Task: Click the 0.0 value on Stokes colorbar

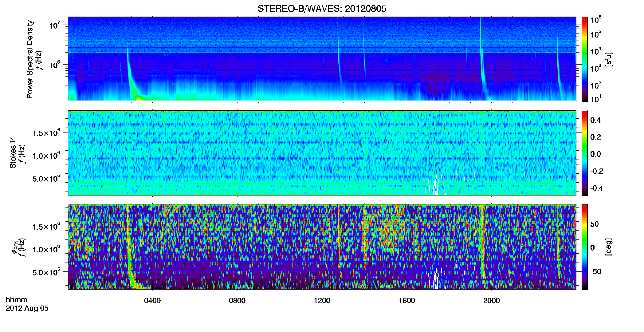Action: pyautogui.click(x=595, y=154)
